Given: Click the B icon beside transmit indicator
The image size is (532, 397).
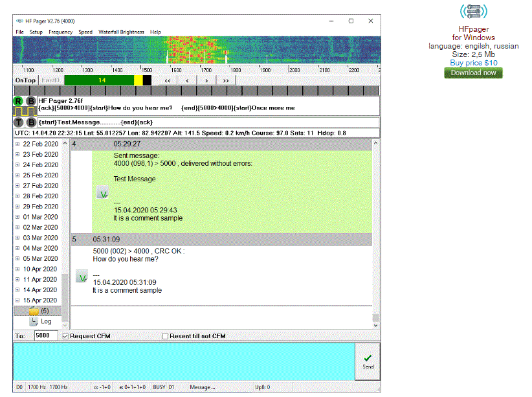Looking at the screenshot, I should coord(31,122).
